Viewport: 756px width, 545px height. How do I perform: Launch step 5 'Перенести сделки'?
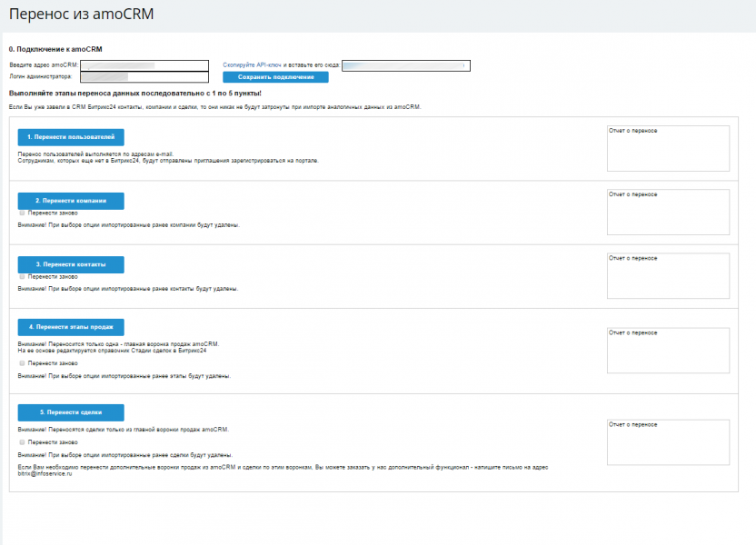coord(71,411)
